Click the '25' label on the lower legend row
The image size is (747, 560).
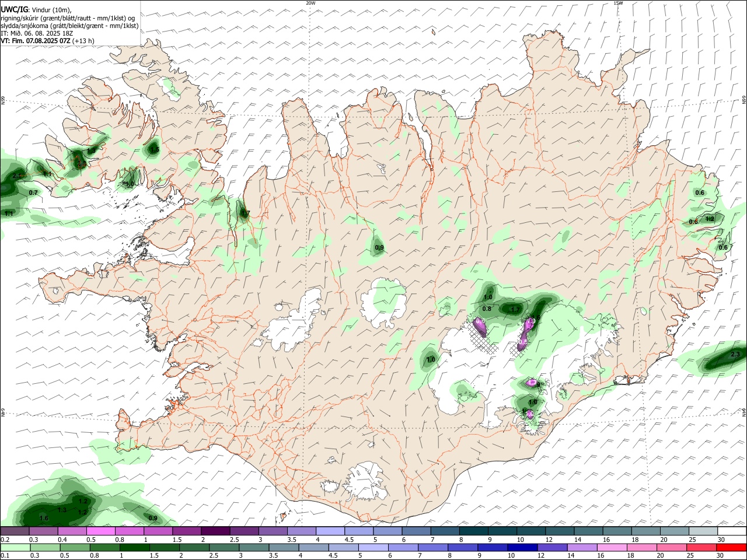click(x=689, y=555)
